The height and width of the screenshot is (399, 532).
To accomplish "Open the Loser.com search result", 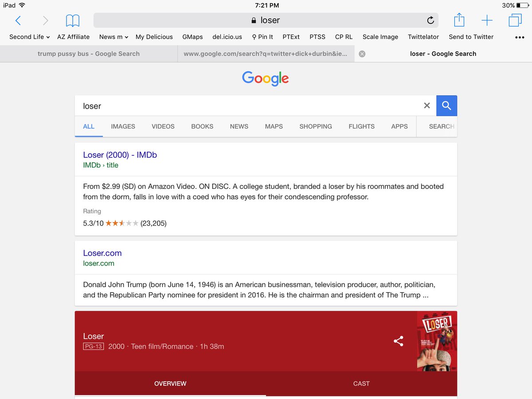I will click(102, 253).
